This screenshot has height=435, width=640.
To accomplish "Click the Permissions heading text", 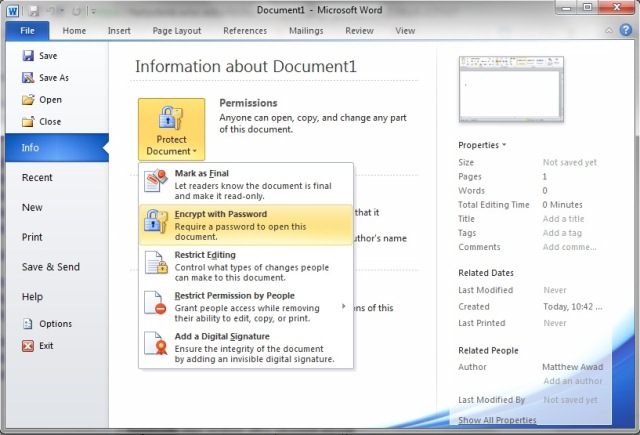I will coord(248,103).
